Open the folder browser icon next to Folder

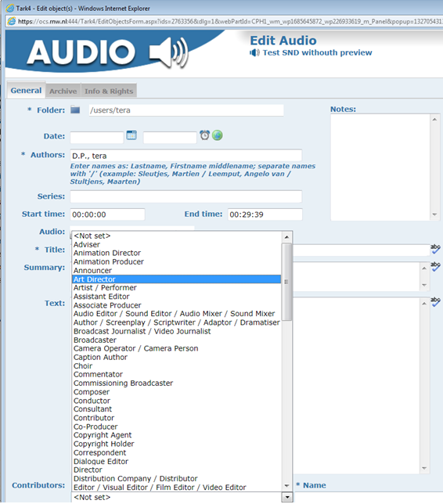click(x=75, y=110)
